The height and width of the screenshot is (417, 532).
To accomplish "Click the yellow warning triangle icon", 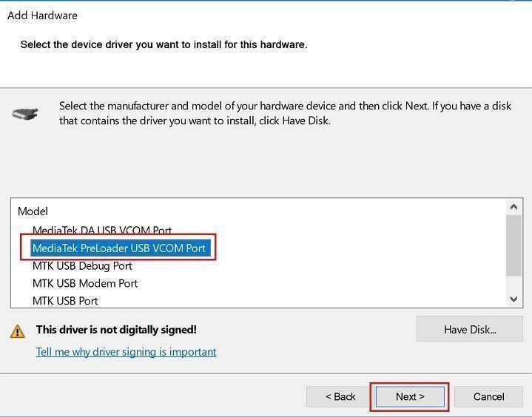I will click(x=18, y=331).
